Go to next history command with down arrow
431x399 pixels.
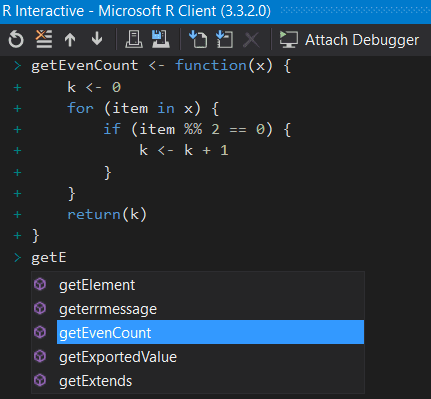tap(97, 39)
